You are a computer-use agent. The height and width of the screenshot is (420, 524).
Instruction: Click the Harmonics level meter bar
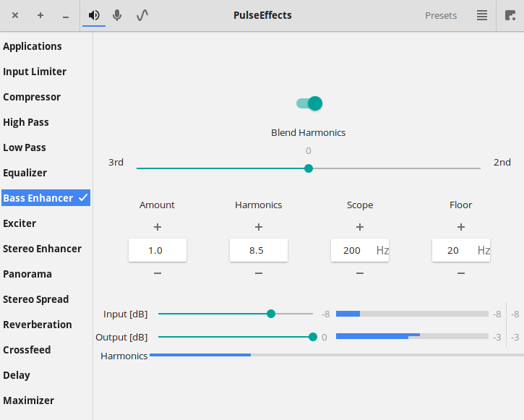coord(337,355)
